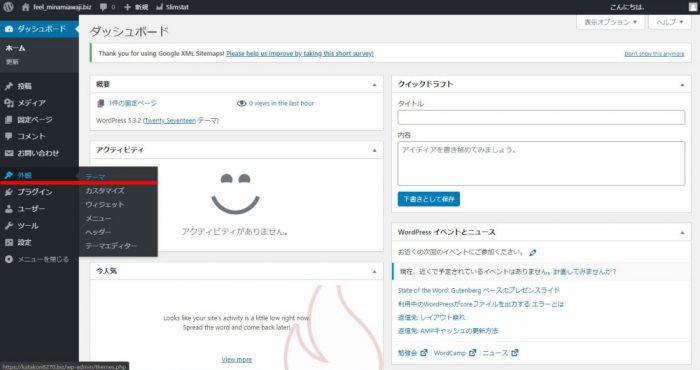
Task: Click the ダッシュボード gauge icon
Action: point(8,29)
